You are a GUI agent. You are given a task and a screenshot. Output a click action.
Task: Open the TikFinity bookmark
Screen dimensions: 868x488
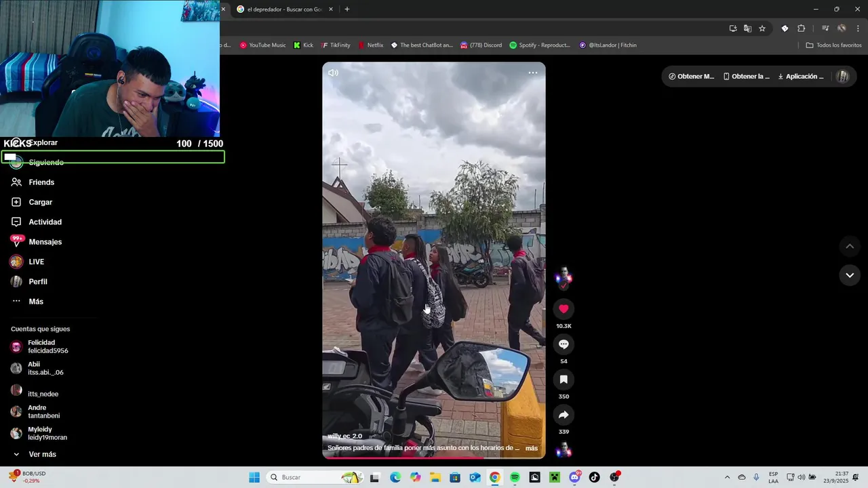coord(336,45)
